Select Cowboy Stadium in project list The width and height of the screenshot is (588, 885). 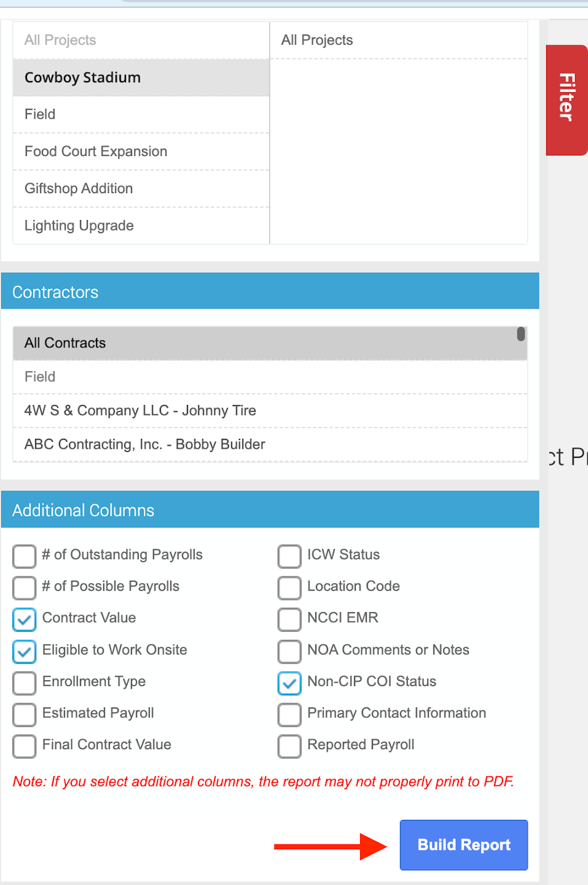click(x=141, y=77)
